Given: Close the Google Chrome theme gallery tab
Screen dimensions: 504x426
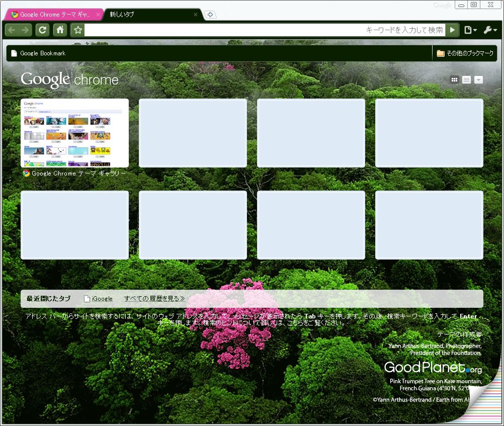Looking at the screenshot, I should point(98,15).
